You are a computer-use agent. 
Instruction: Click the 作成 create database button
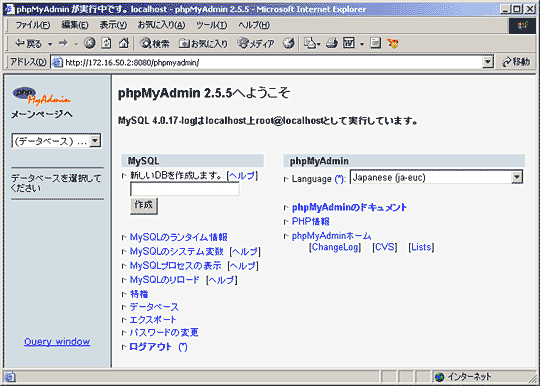(x=144, y=206)
